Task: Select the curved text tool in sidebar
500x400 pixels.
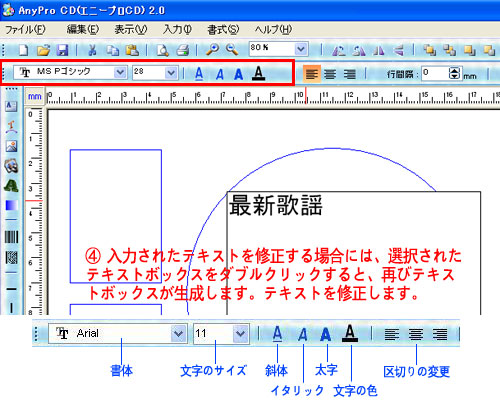Action: point(11,127)
